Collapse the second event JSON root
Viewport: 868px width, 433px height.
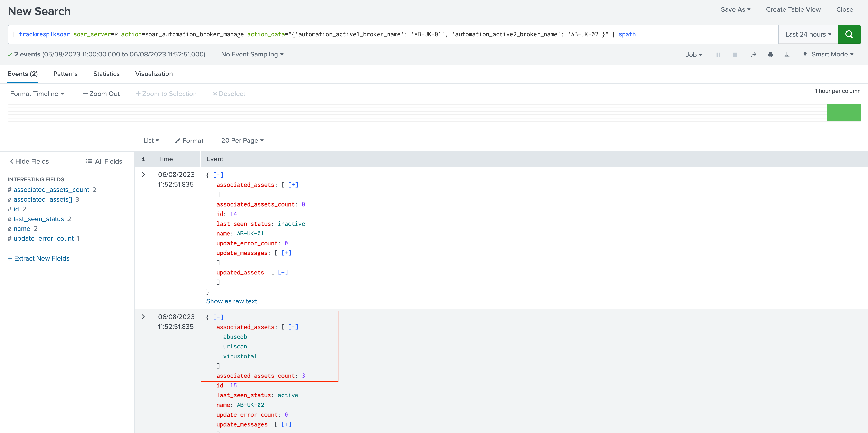(218, 317)
